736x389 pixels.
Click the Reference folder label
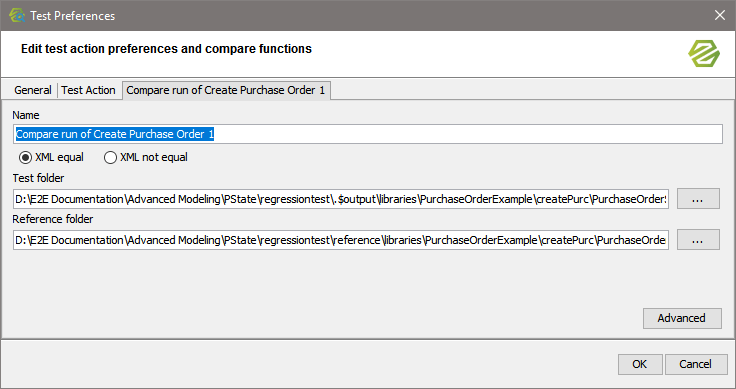click(53, 219)
